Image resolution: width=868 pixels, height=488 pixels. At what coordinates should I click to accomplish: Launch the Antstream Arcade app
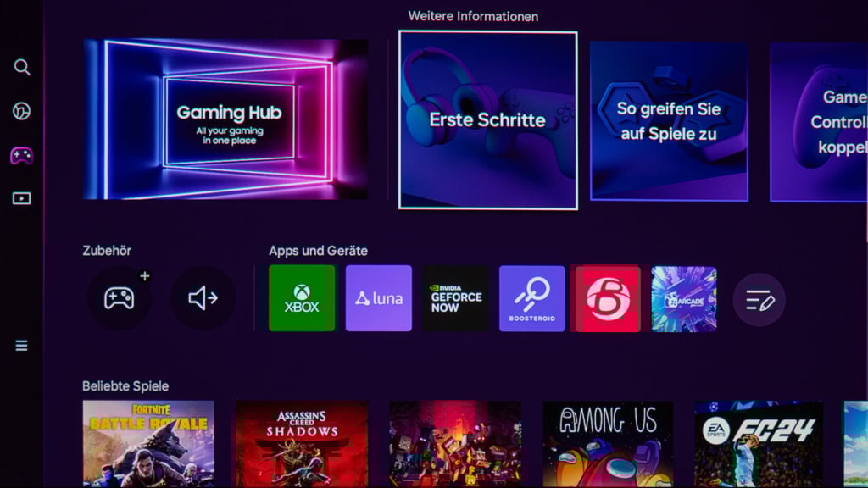click(684, 298)
